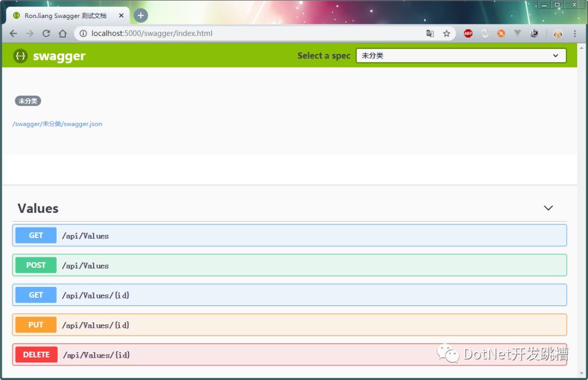Go to the browser home page icon
Screen dimensions: 588x380
[x=63, y=33]
